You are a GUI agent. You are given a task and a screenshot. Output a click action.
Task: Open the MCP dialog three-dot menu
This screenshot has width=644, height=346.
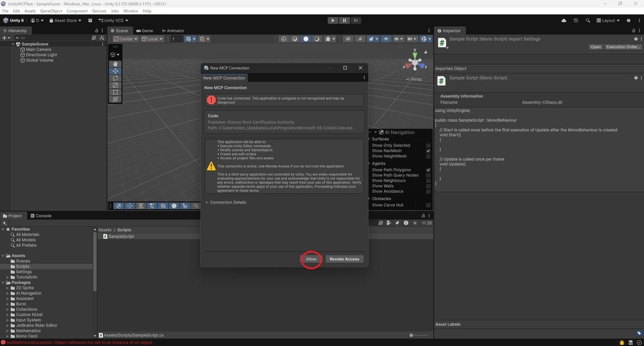[364, 78]
